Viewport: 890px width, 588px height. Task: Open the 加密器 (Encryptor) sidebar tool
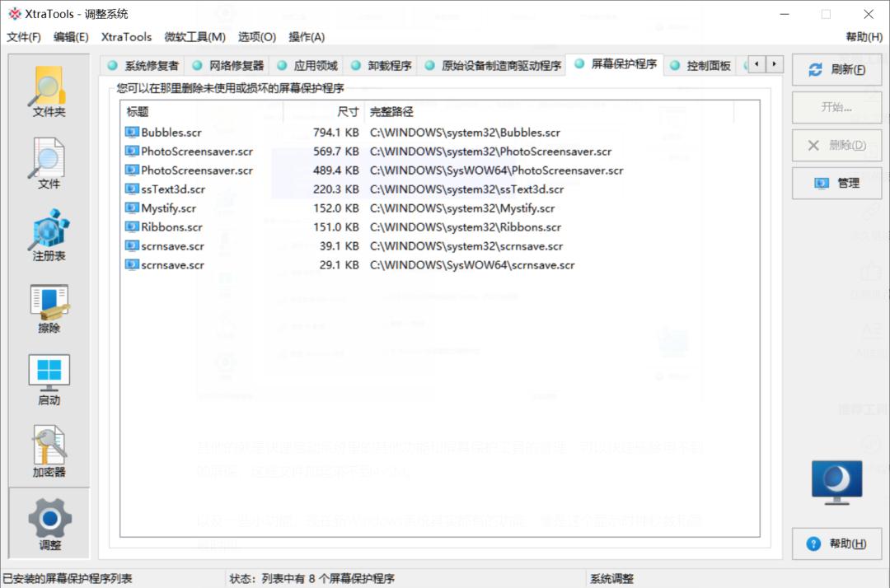48,449
